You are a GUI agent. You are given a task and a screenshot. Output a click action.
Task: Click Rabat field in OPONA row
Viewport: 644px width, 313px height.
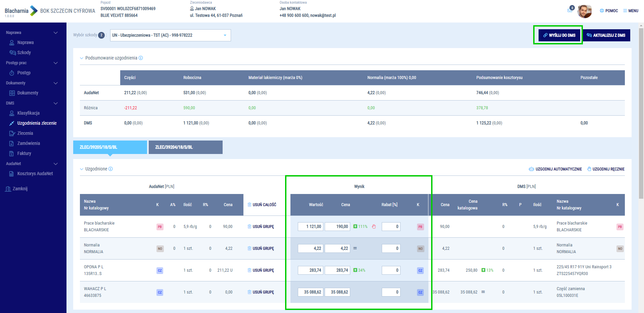[391, 270]
